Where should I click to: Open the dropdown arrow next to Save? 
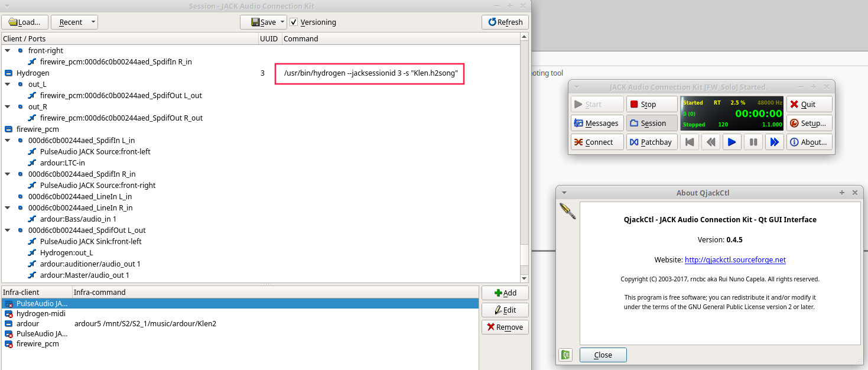click(282, 22)
